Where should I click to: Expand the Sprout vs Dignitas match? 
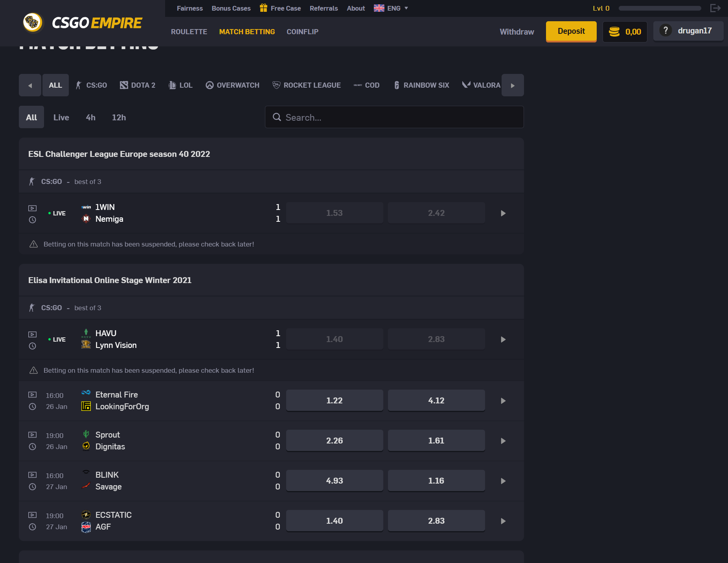pos(503,441)
